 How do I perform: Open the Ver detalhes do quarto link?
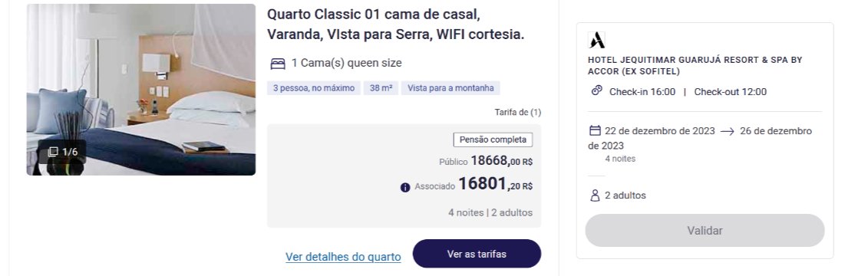click(x=343, y=257)
